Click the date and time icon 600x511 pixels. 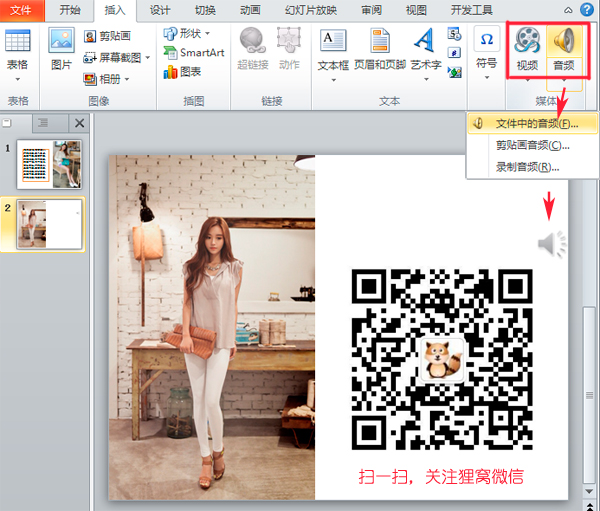[x=454, y=34]
